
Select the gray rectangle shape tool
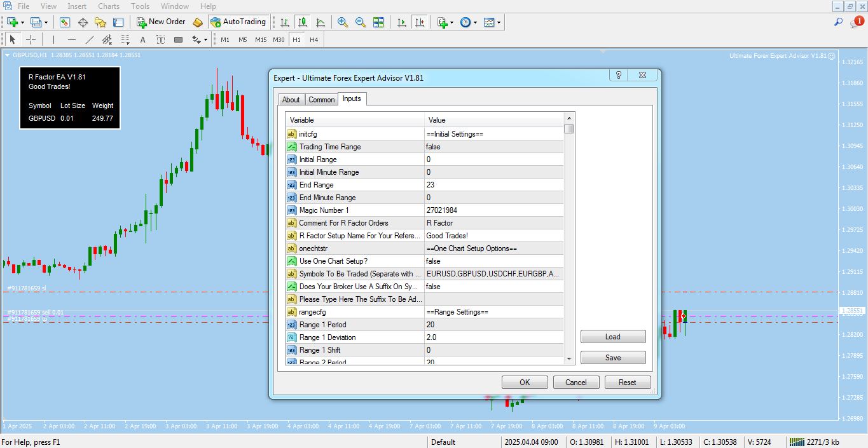(178, 39)
